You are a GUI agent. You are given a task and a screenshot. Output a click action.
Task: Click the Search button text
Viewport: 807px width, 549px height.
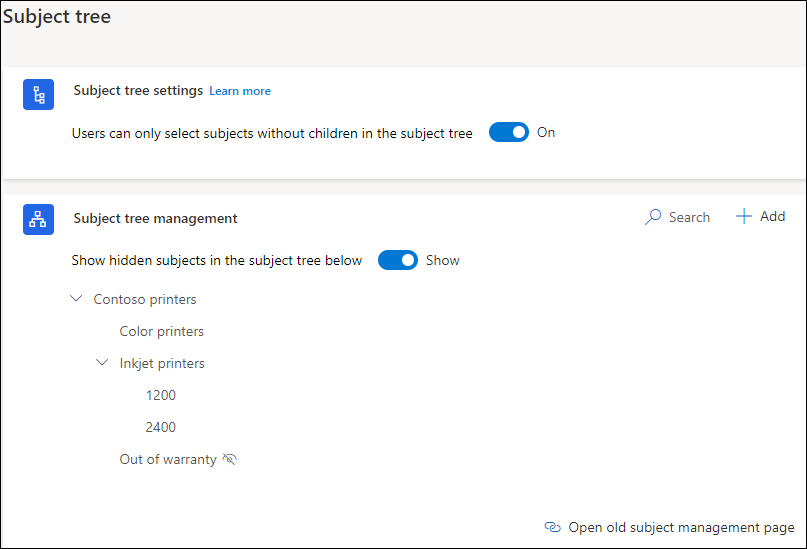(689, 217)
